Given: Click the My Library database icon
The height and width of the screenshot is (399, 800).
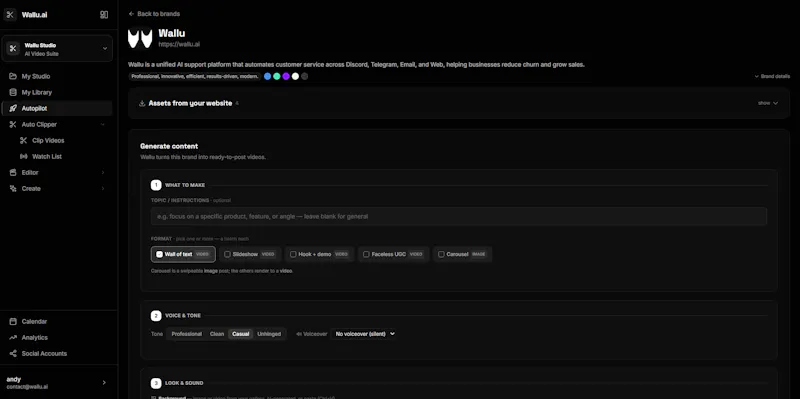Looking at the screenshot, I should click(13, 92).
